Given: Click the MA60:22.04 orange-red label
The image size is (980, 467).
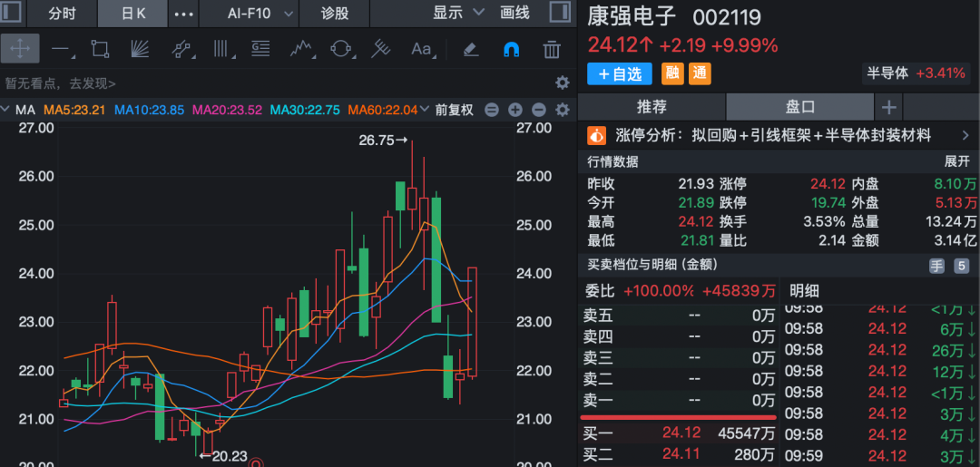Looking at the screenshot, I should coord(383,111).
